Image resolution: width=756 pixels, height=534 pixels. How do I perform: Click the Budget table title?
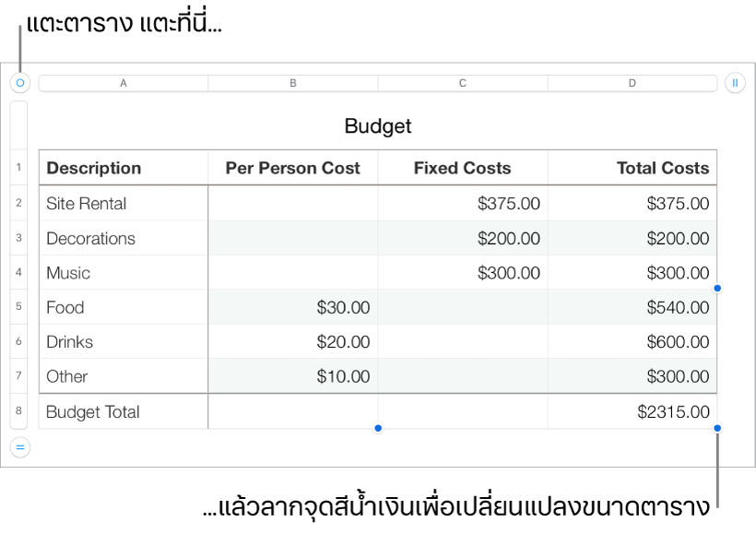coord(378,126)
